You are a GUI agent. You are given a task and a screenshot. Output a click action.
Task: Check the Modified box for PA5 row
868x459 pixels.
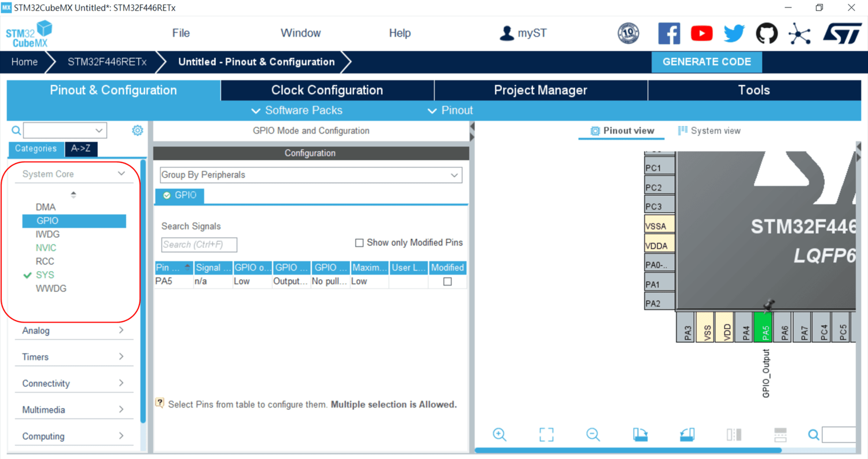(447, 282)
